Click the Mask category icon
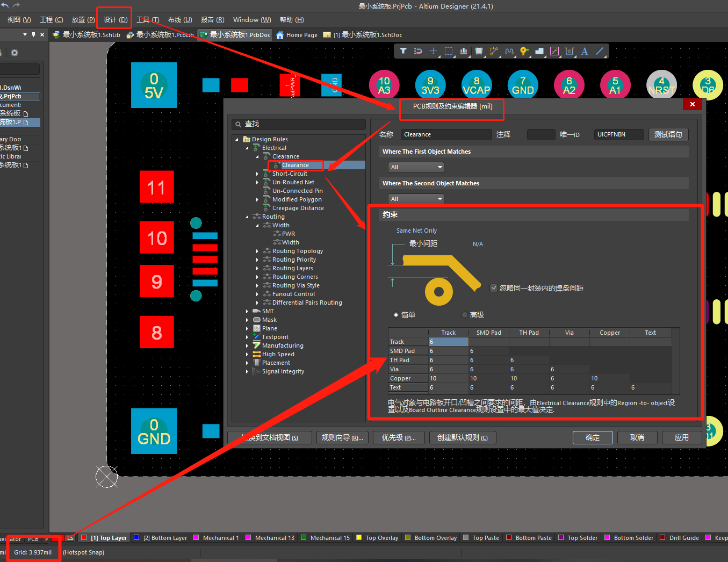Viewport: 728px width, 562px height. point(257,320)
